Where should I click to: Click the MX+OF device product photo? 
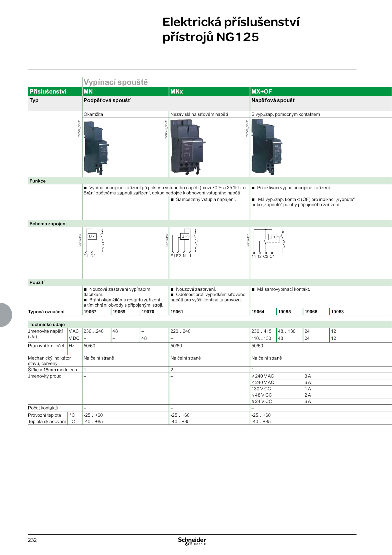[267, 147]
